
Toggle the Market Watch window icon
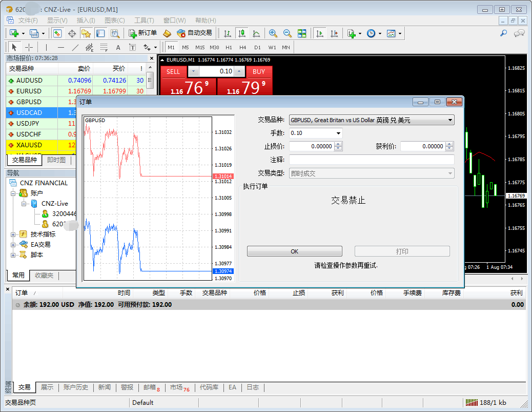click(57, 33)
